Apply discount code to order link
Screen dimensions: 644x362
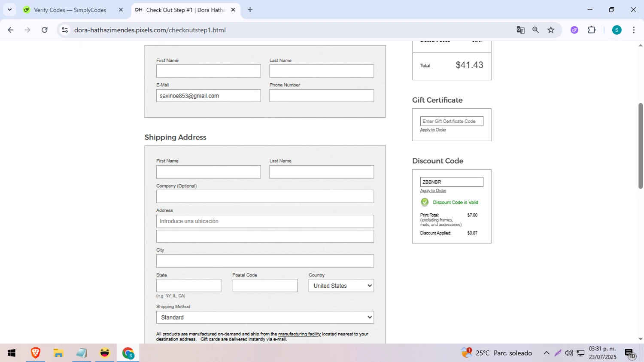pos(433,191)
